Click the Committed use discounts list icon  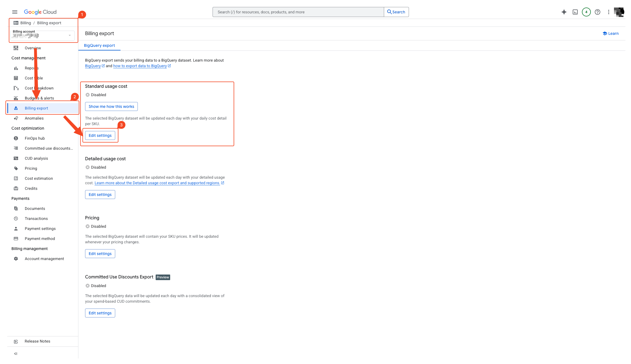tap(16, 148)
